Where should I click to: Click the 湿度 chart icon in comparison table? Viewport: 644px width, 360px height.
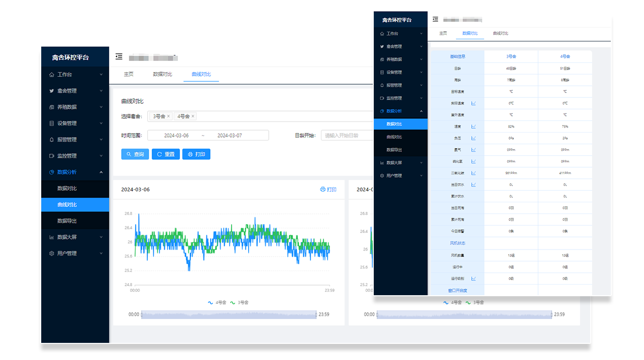[473, 127]
